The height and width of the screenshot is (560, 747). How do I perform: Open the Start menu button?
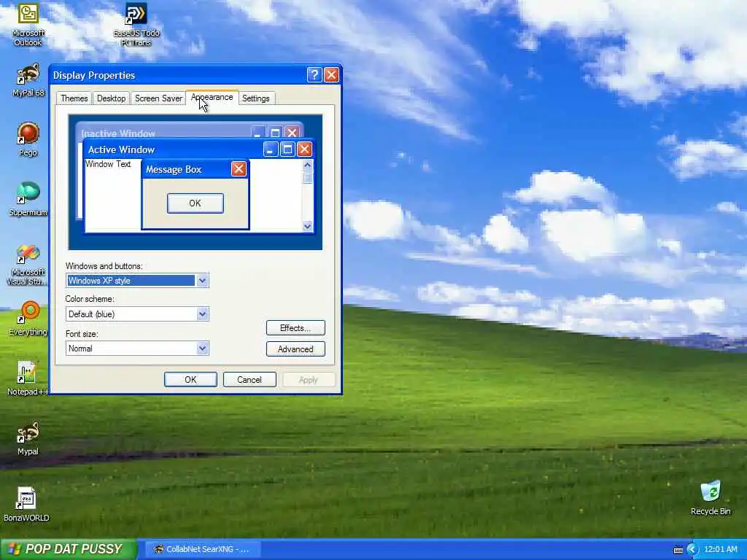pyautogui.click(x=69, y=549)
